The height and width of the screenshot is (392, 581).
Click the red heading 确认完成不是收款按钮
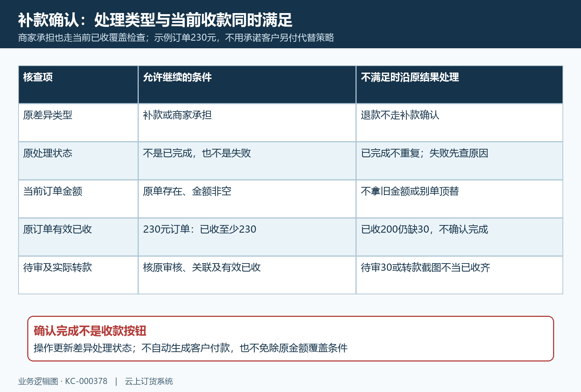pyautogui.click(x=90, y=331)
